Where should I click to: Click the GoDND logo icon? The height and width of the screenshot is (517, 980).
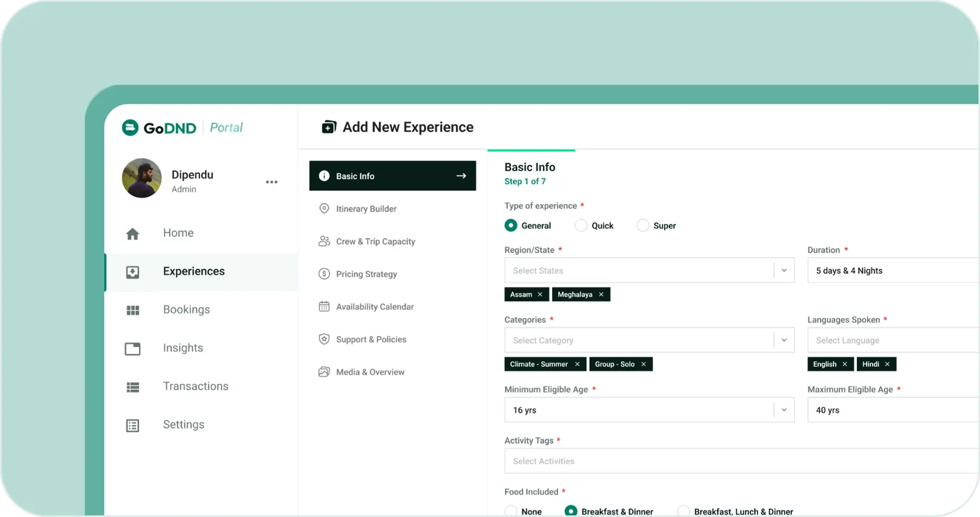[x=130, y=128]
